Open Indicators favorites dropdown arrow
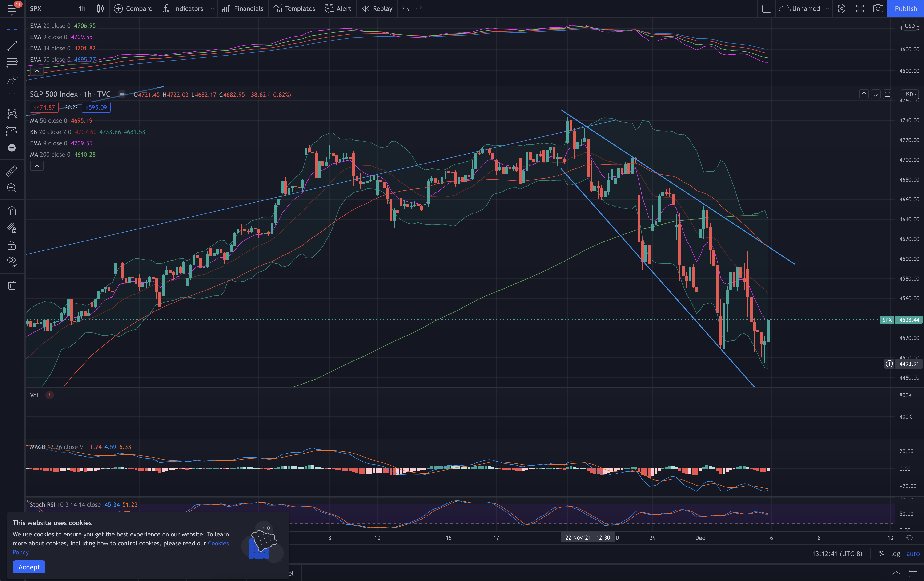This screenshot has width=924, height=581. point(212,8)
